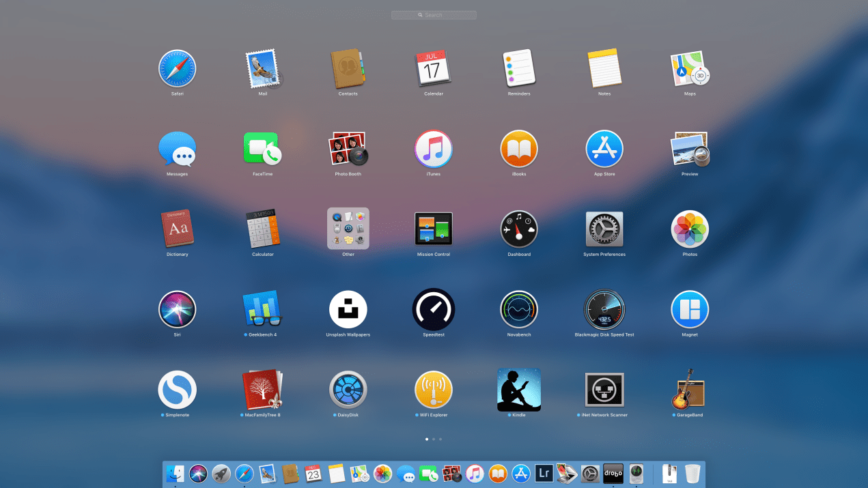Click the Launchpad search field

[434, 15]
